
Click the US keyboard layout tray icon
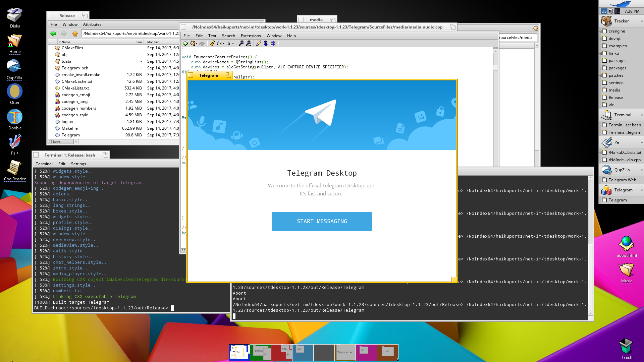pos(604,11)
